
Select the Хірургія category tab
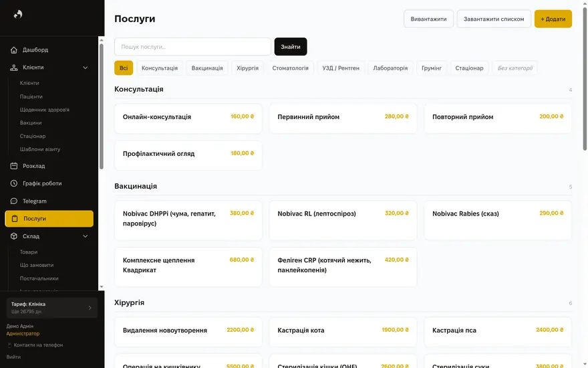[247, 68]
